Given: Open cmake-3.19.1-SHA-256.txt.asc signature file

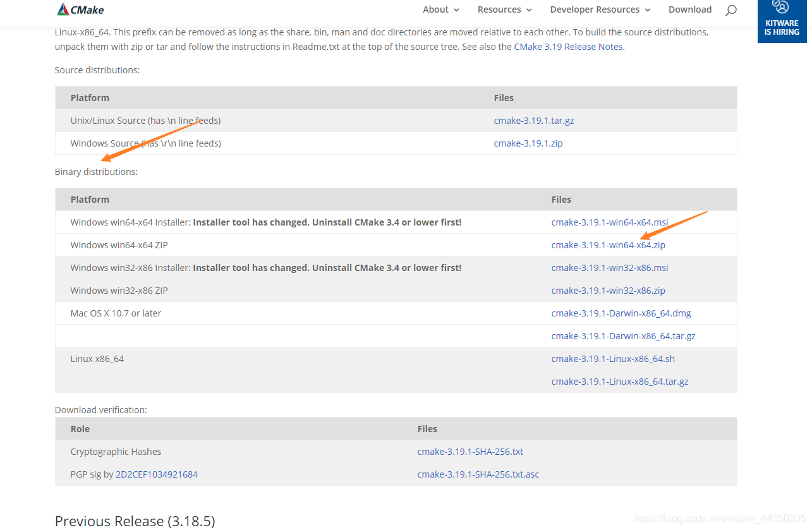Looking at the screenshot, I should pos(478,474).
